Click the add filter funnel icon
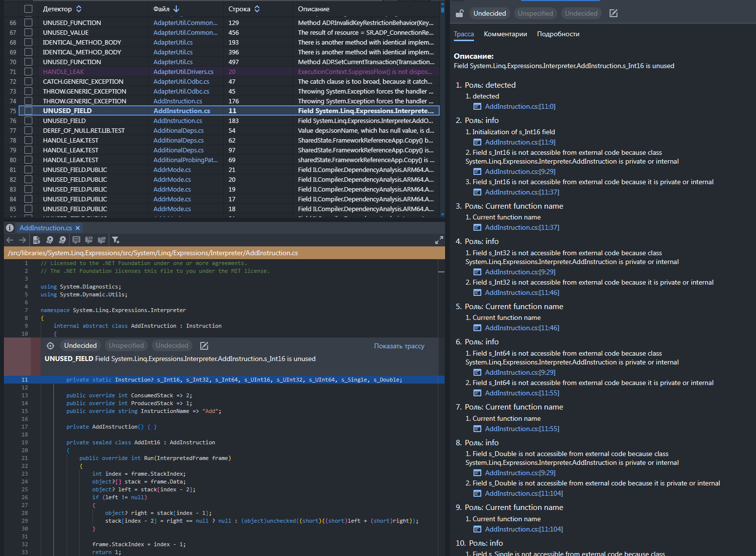The height and width of the screenshot is (556, 756). [x=116, y=240]
